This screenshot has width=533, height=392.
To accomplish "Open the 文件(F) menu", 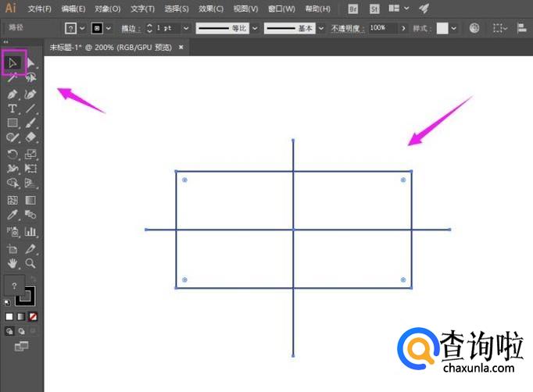I will (x=40, y=9).
